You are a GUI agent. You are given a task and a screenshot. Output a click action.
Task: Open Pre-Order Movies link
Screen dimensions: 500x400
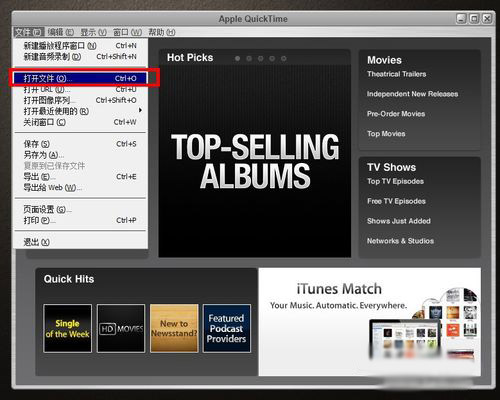point(396,114)
